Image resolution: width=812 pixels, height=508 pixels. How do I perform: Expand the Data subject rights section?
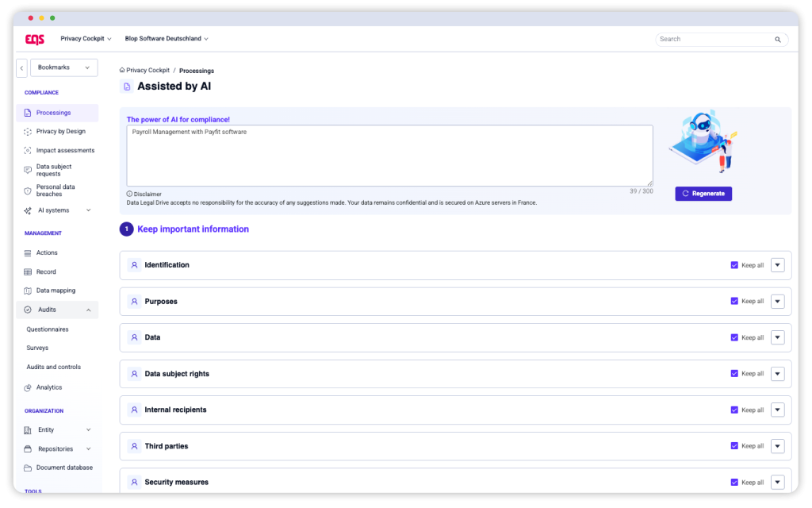click(777, 374)
